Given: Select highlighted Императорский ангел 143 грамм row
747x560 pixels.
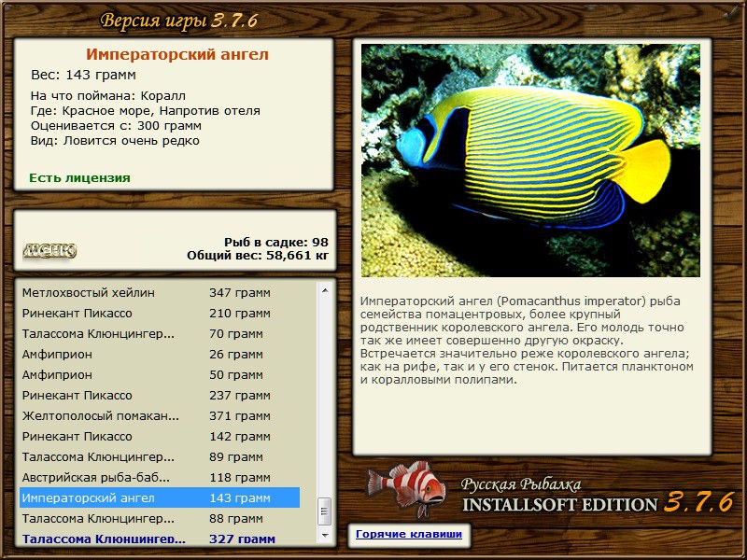Looking at the screenshot, I should point(160,497).
